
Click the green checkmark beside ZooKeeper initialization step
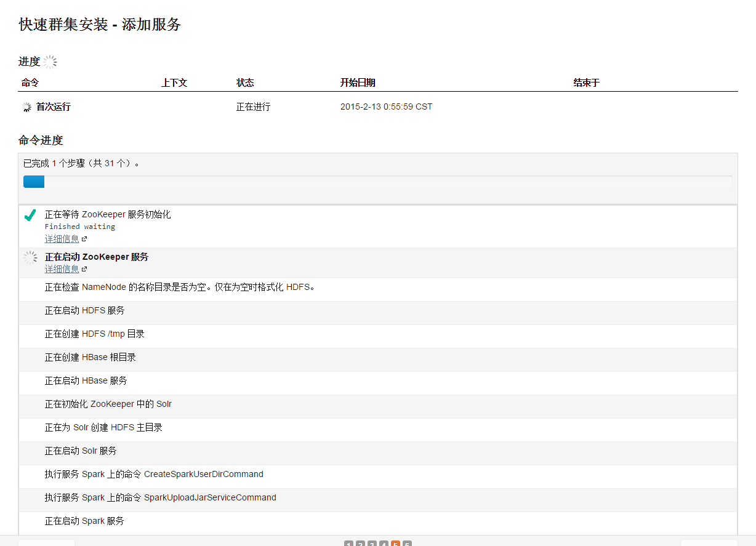coord(30,215)
